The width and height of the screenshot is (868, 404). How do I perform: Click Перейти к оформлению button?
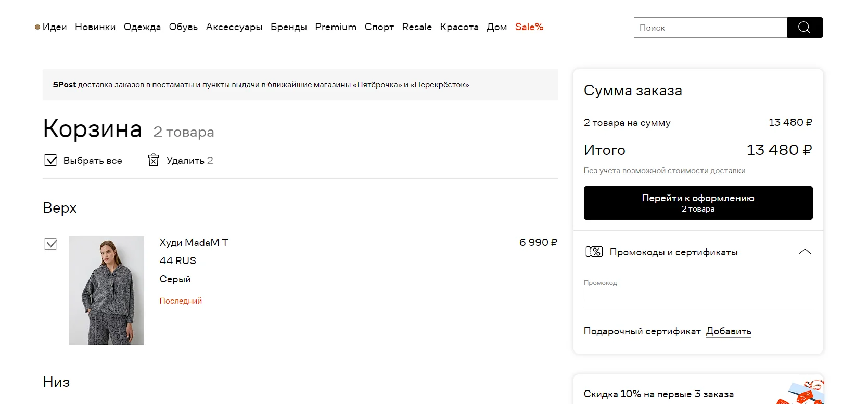click(698, 203)
